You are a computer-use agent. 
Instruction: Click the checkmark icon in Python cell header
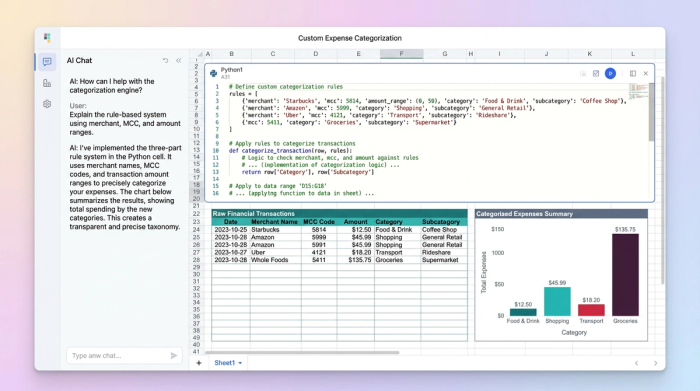click(x=596, y=74)
